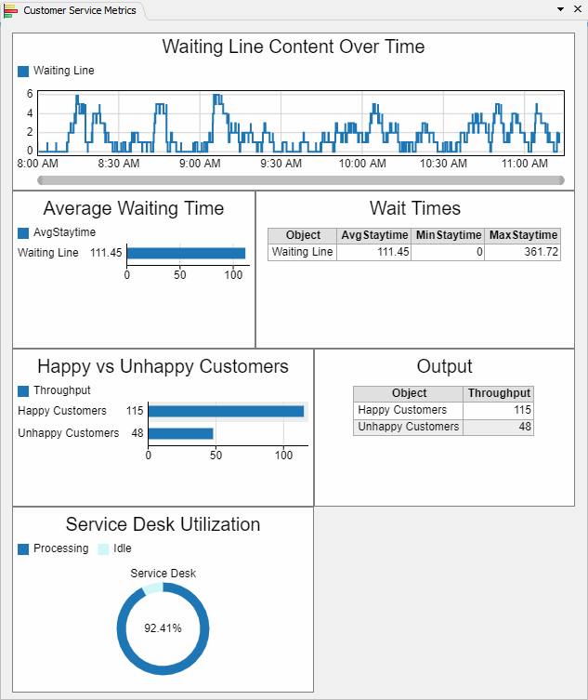Open the panel dropdown arrow at top right
This screenshot has height=700, width=588.
pyautogui.click(x=561, y=9)
